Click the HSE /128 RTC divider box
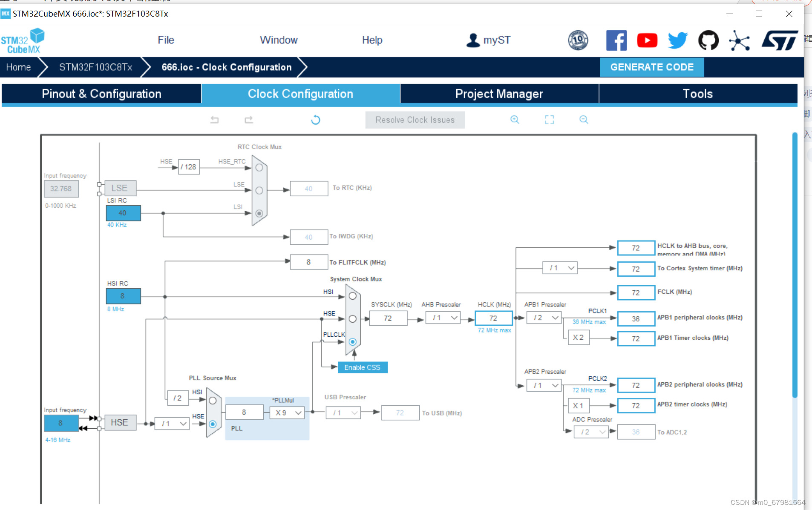 (x=189, y=167)
